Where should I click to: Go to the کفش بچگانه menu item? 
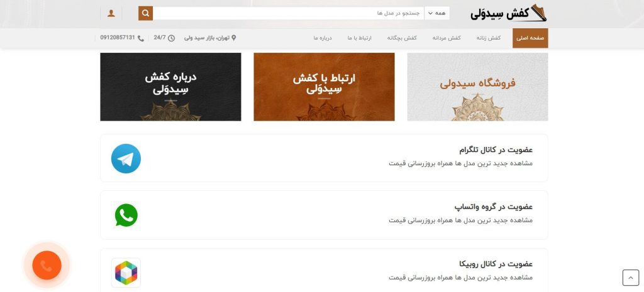tap(402, 38)
